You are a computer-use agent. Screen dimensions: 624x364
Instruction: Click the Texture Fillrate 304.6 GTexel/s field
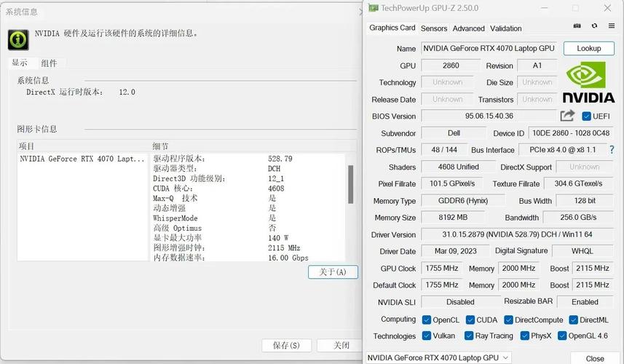click(578, 183)
